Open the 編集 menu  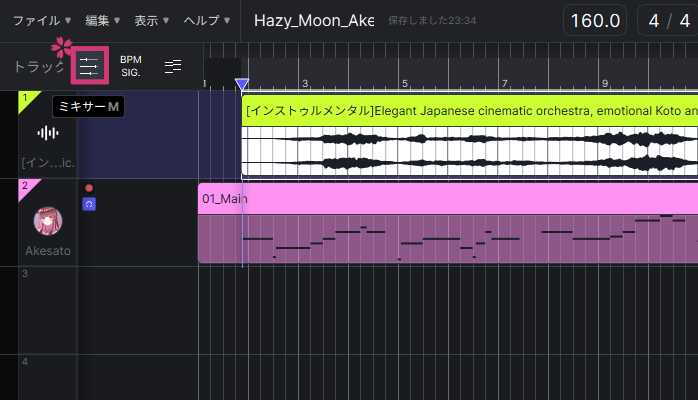102,20
